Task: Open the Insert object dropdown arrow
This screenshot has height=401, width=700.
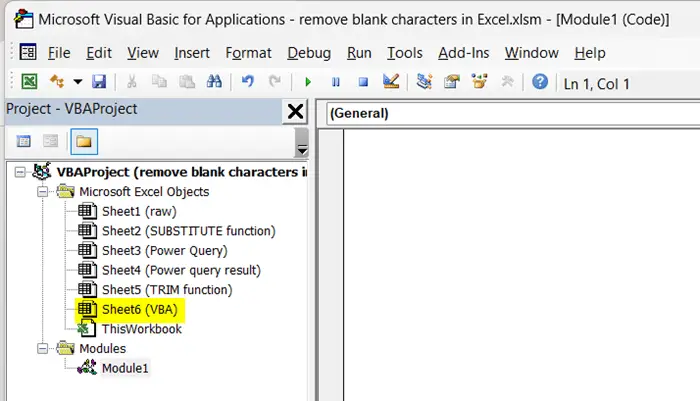Action: (x=78, y=82)
